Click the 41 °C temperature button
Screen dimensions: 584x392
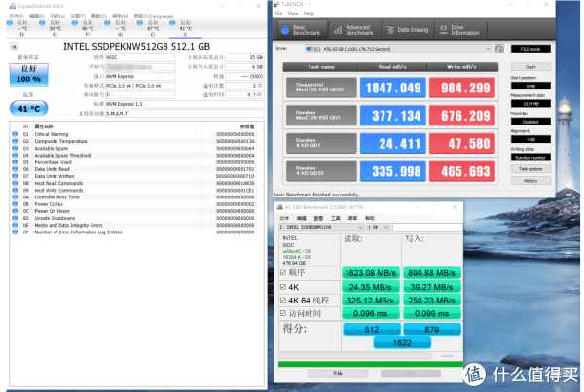[28, 109]
